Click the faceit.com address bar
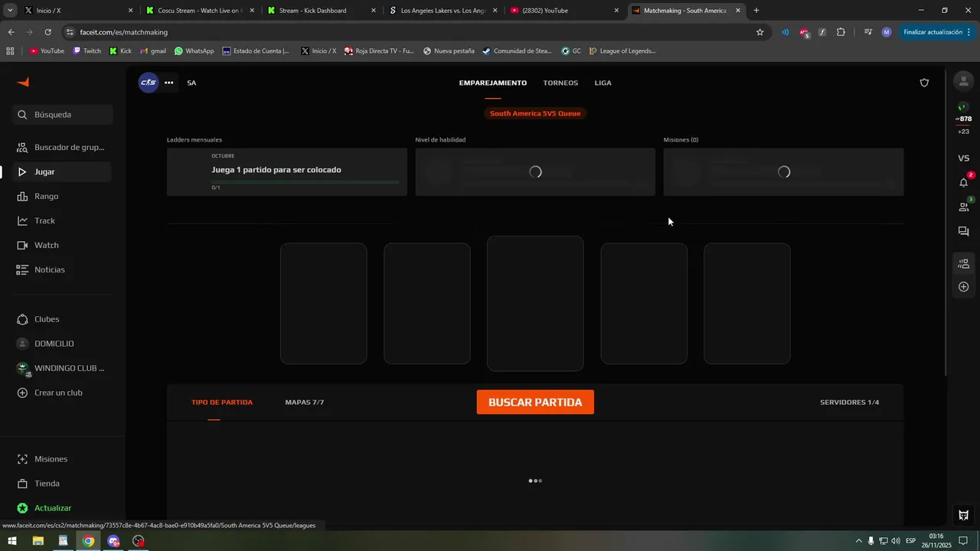This screenshot has width=980, height=551. tap(413, 32)
